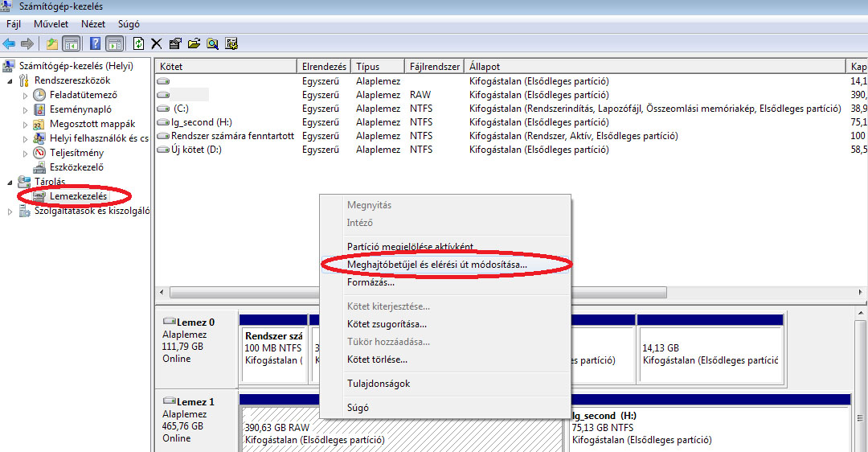This screenshot has height=452, width=868.
Task: Click the black X delete toolbar icon
Action: [x=157, y=43]
